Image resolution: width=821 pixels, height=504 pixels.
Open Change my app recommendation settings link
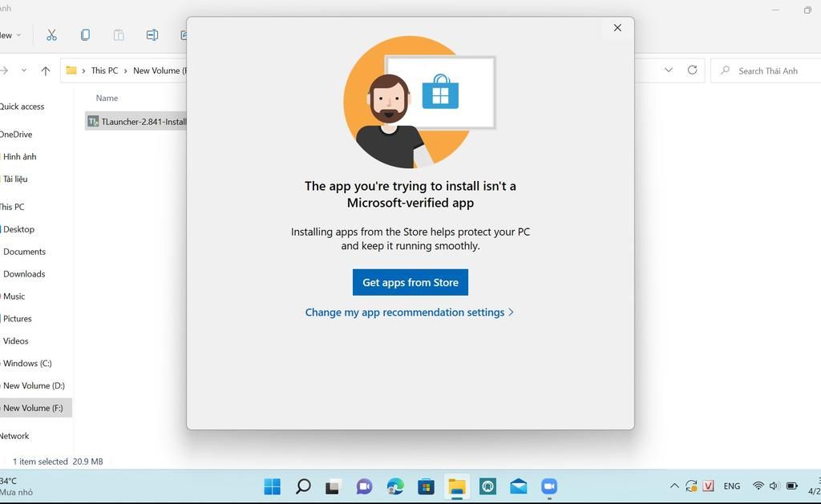coord(410,312)
